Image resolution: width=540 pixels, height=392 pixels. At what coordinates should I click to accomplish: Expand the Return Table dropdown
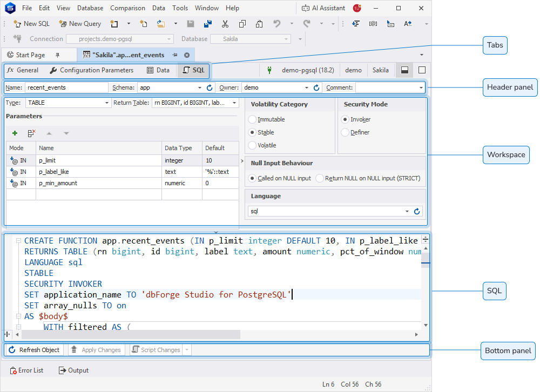coord(234,103)
